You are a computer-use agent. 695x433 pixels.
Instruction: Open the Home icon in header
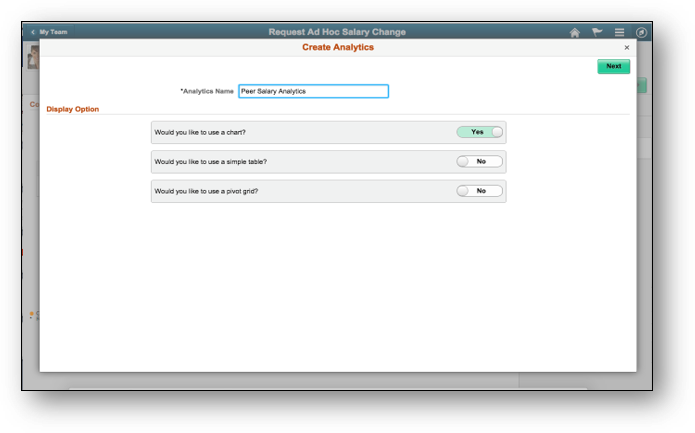click(x=574, y=32)
